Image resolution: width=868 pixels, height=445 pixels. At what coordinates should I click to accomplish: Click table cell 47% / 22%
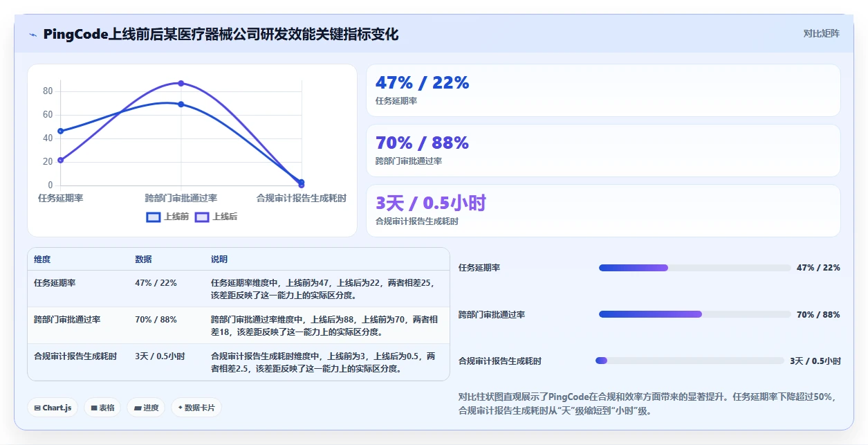click(x=156, y=283)
